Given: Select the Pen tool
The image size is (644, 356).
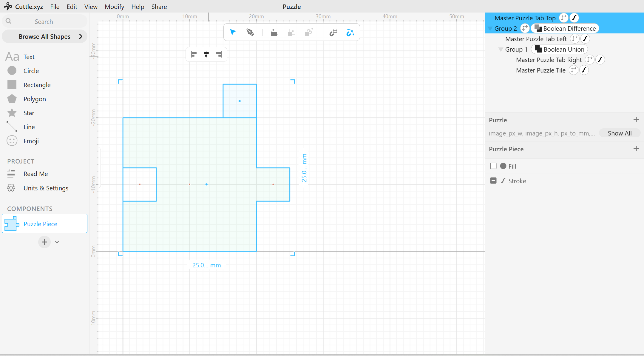Looking at the screenshot, I should pyautogui.click(x=250, y=32).
